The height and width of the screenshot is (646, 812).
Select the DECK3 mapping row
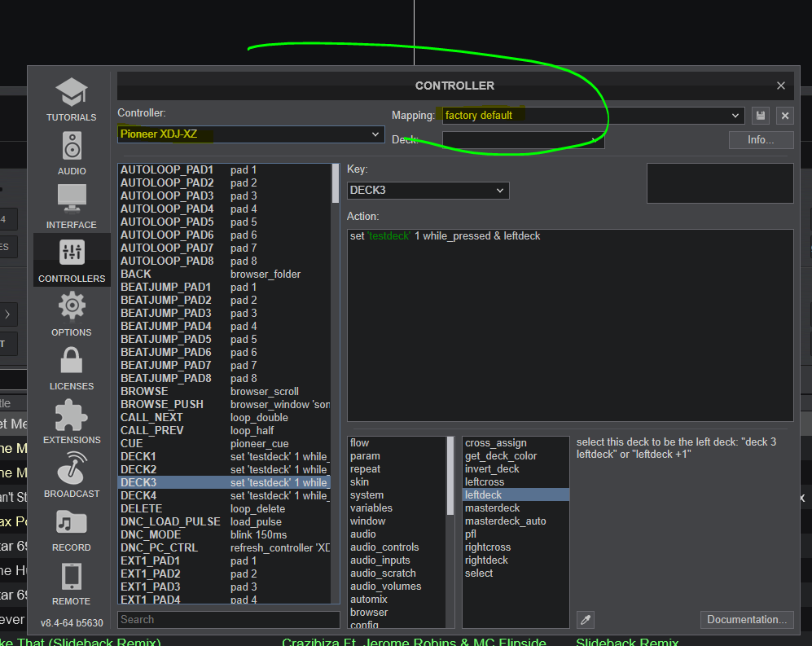[224, 483]
